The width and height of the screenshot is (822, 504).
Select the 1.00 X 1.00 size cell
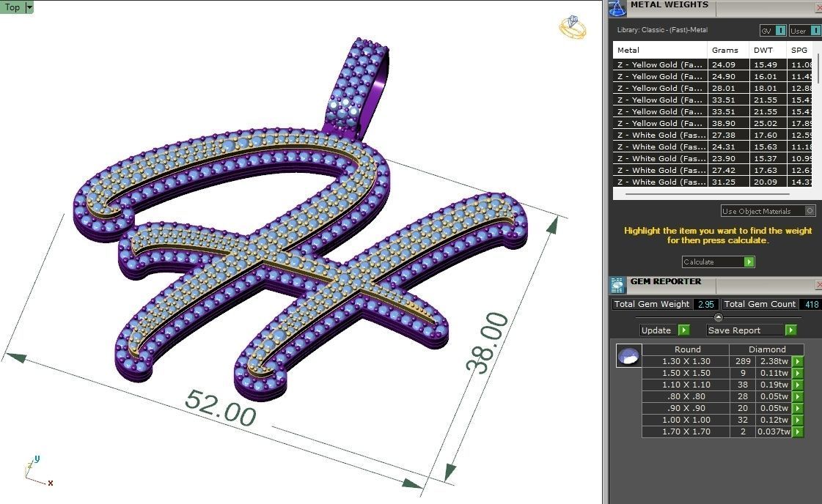coord(686,420)
